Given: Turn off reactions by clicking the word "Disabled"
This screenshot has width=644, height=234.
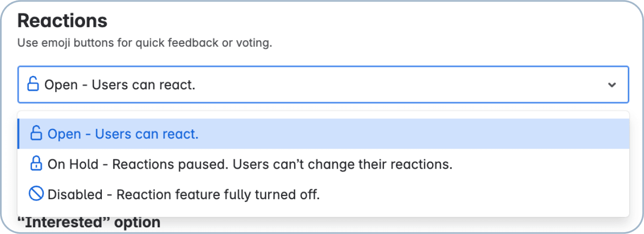Looking at the screenshot, I should tap(75, 194).
